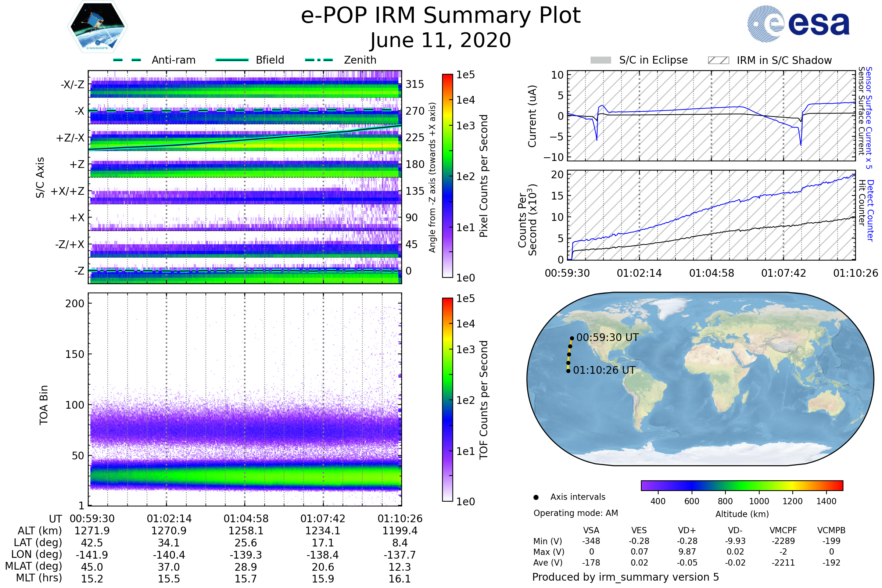
Task: Click the Zenith dash-dot legend marker
Action: 319,60
